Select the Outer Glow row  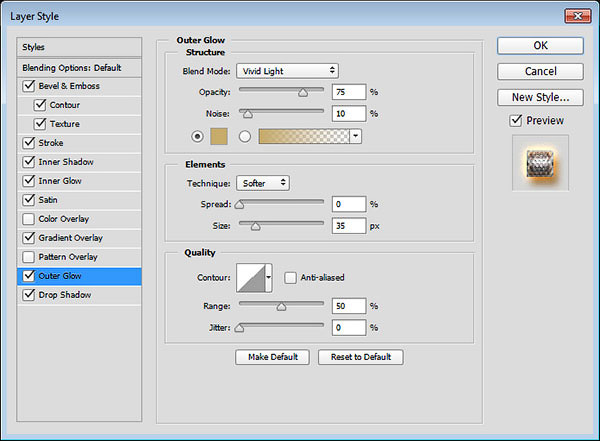(x=79, y=276)
